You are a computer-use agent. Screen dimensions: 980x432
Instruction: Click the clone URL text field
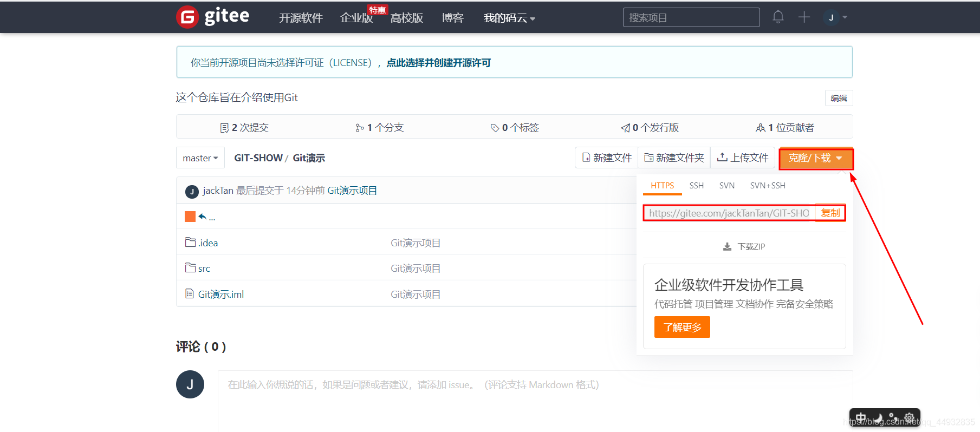(729, 213)
